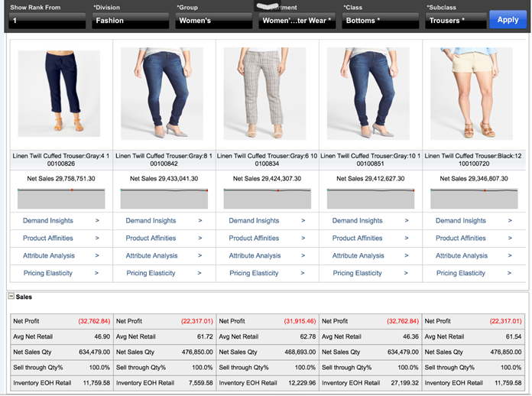
Task: Open Attribute Analysis for item 00100826
Action: [49, 255]
